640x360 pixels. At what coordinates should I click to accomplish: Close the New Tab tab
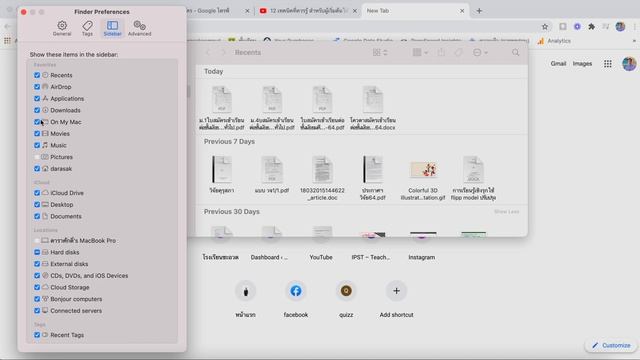tap(462, 11)
